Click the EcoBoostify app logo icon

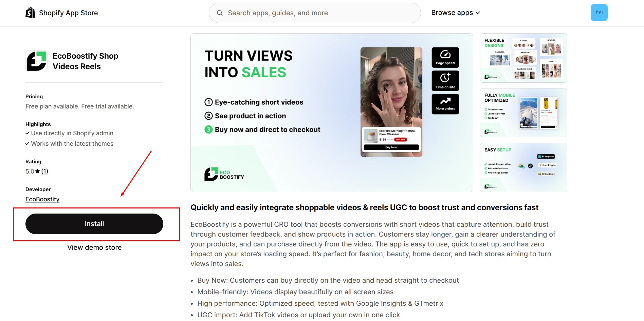(36, 61)
